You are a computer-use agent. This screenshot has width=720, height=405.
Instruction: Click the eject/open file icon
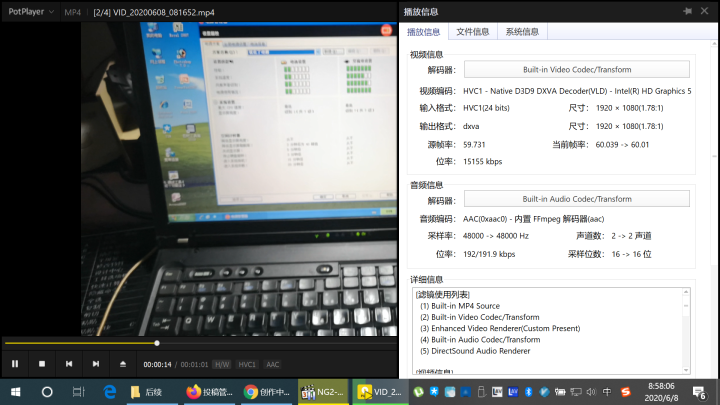pos(123,363)
